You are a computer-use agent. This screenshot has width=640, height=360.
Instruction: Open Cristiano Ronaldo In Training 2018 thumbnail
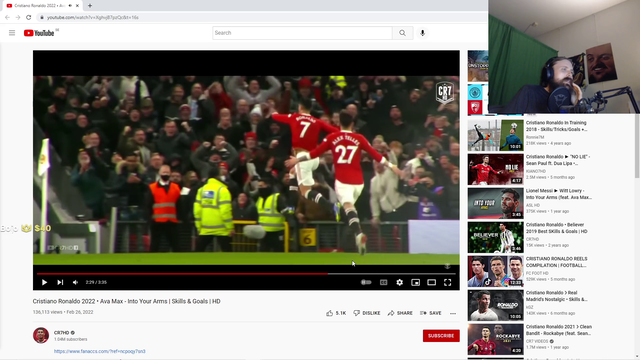coord(496,136)
